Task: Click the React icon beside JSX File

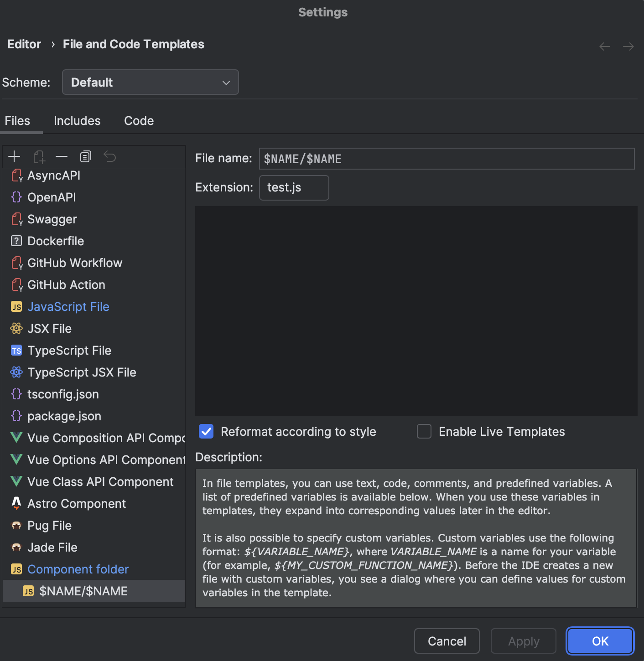Action: (x=16, y=328)
